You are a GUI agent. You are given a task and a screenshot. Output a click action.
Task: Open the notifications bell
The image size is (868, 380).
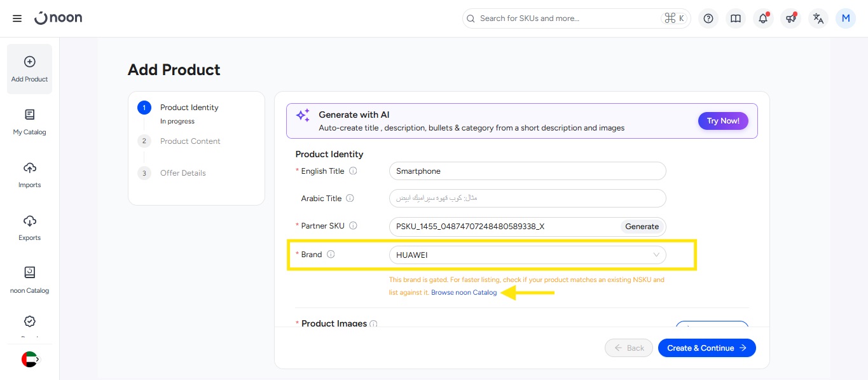(x=763, y=18)
